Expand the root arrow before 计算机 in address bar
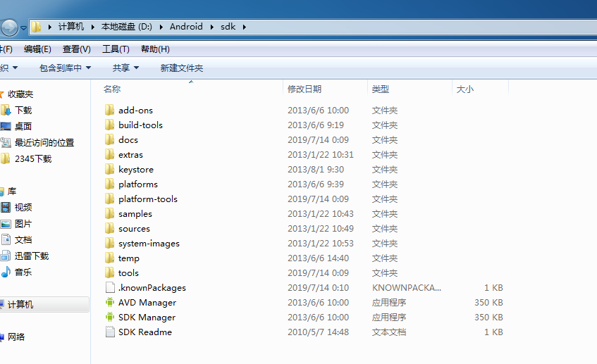 click(x=49, y=27)
